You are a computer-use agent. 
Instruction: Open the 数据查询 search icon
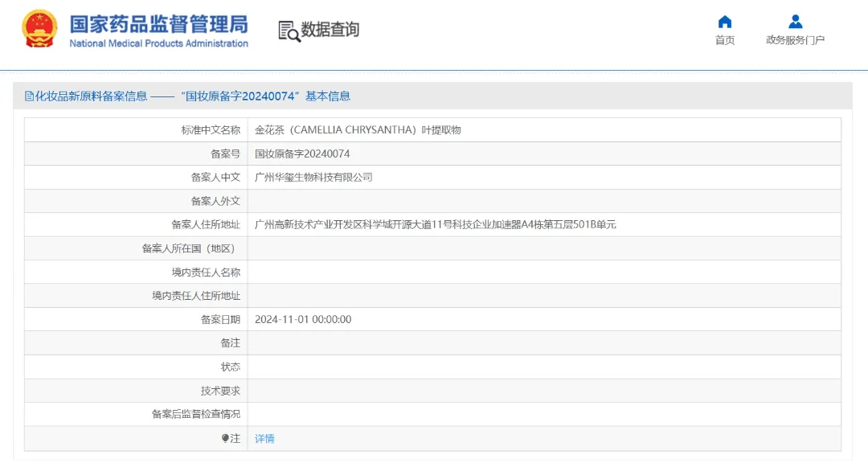coord(289,31)
